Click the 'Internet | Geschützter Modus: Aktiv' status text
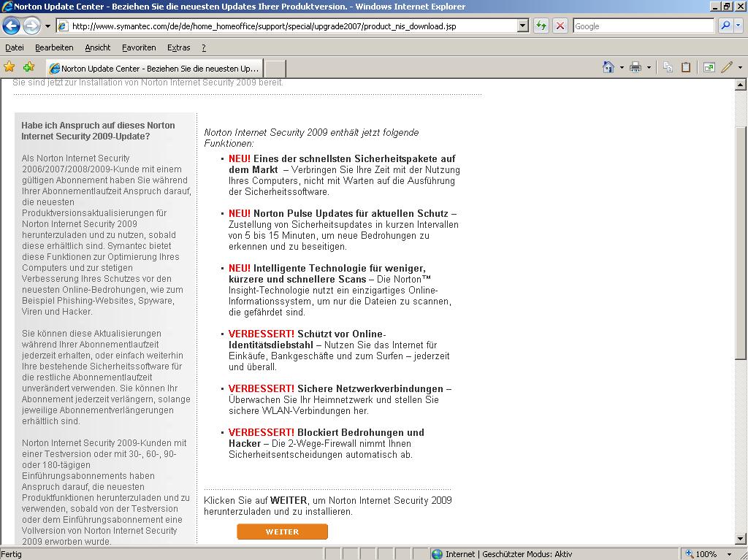The width and height of the screenshot is (748, 560). [x=509, y=554]
